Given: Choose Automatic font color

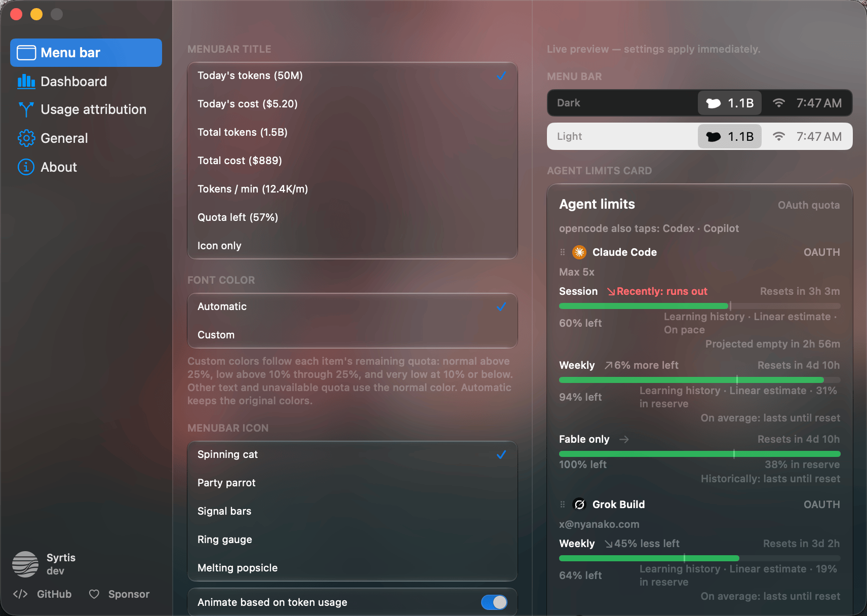Looking at the screenshot, I should 352,306.
